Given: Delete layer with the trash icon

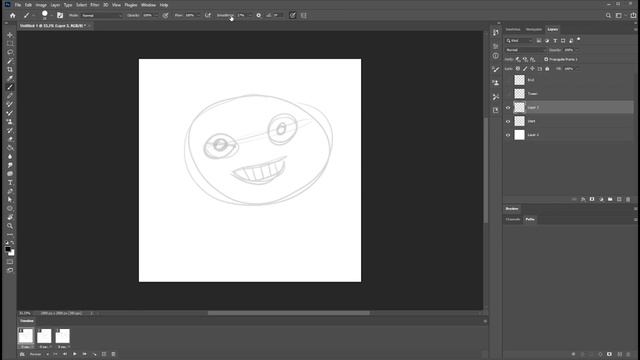Looking at the screenshot, I should [x=628, y=199].
